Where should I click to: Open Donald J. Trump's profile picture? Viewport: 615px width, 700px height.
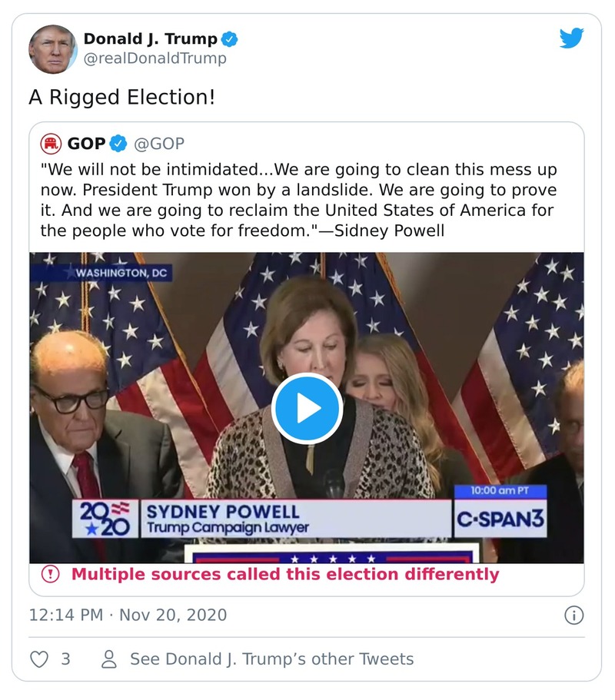coord(53,48)
